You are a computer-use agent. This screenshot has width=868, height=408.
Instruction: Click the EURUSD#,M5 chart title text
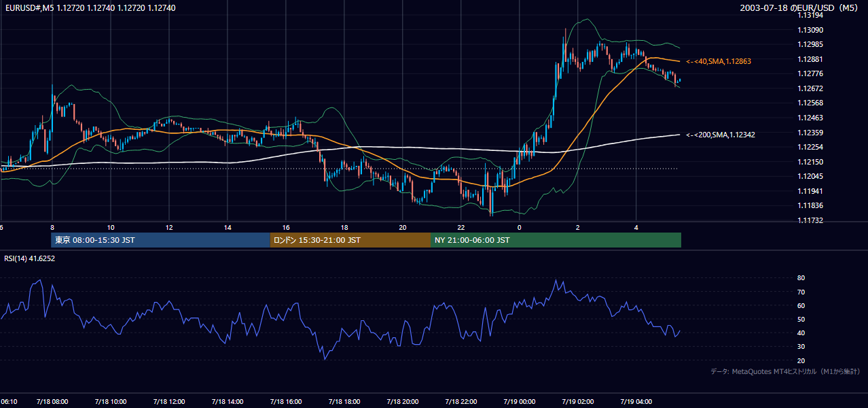(89, 8)
